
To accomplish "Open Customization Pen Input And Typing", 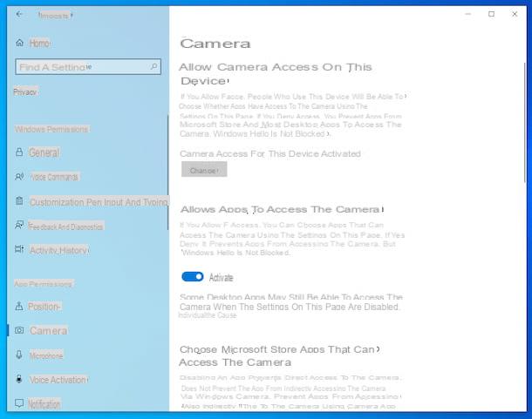I will coord(99,202).
